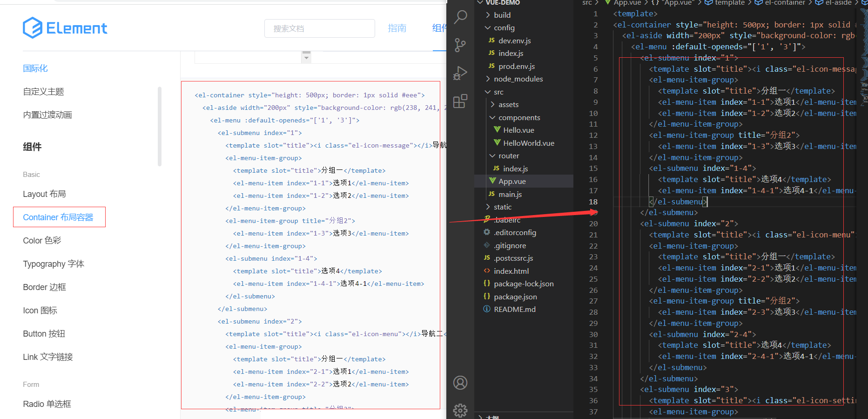Open Radio 单选框 sidebar link
The height and width of the screenshot is (419, 868).
47,404
